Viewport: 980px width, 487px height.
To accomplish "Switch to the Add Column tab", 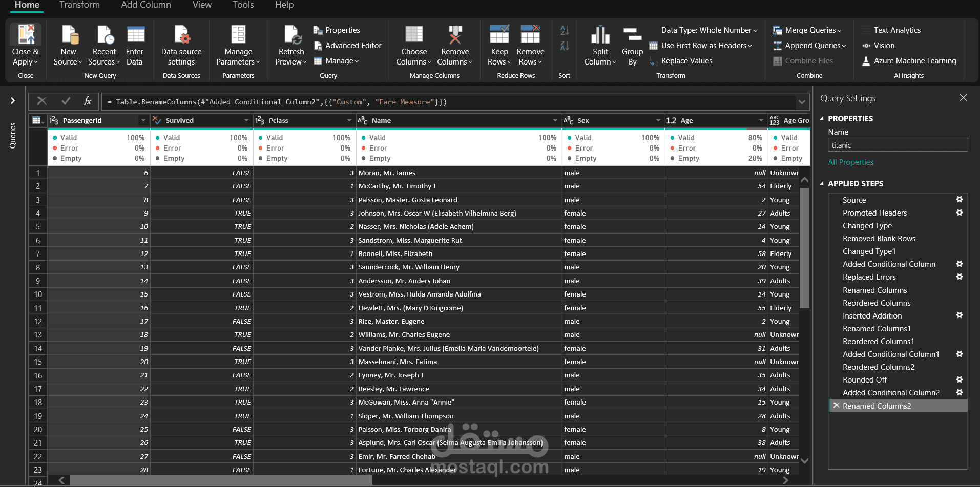I will [x=146, y=5].
